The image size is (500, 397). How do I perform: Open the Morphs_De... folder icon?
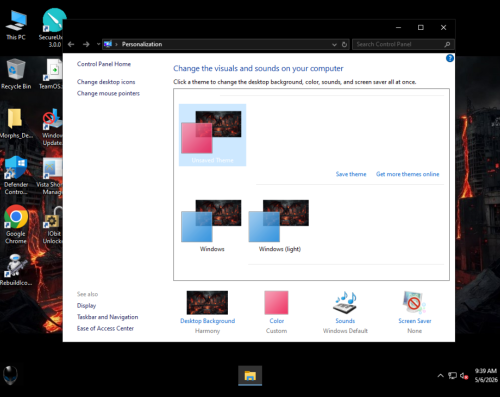(15, 123)
